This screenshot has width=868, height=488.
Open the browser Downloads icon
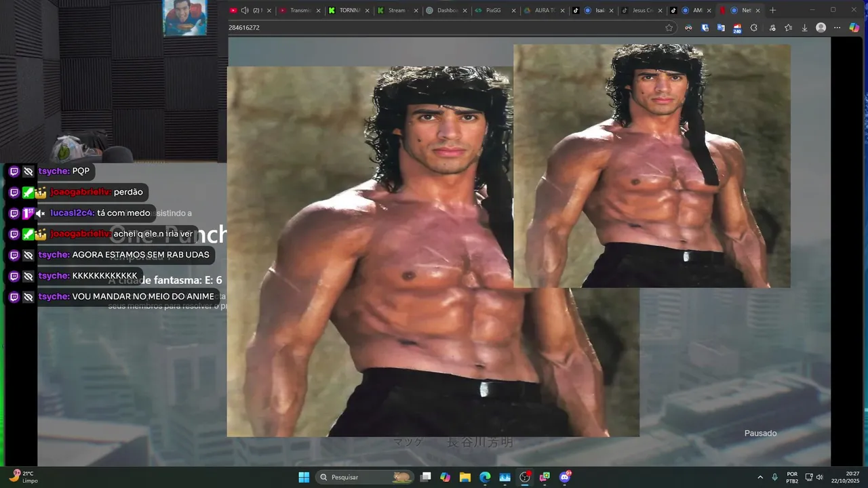804,28
